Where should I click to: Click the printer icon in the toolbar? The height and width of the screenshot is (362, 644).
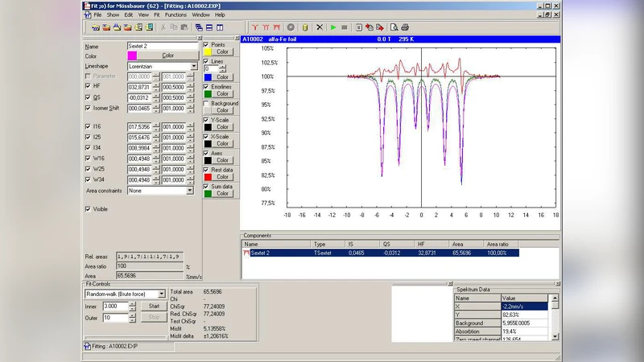click(x=405, y=27)
